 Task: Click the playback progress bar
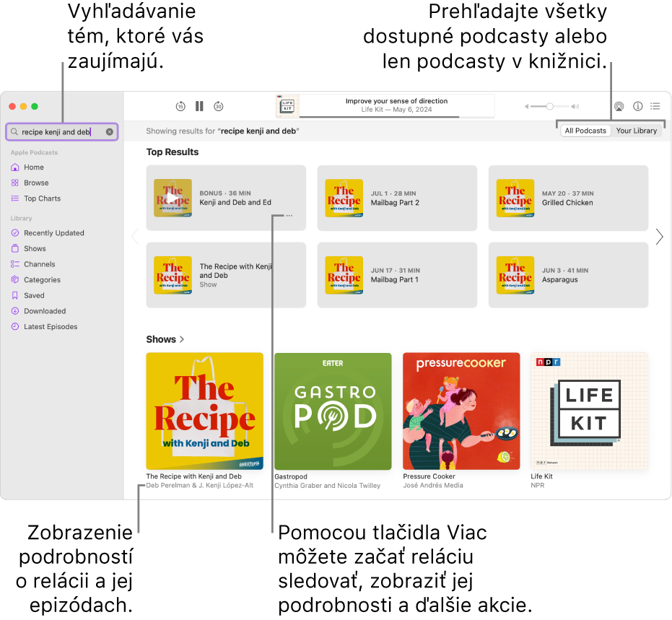tap(397, 116)
